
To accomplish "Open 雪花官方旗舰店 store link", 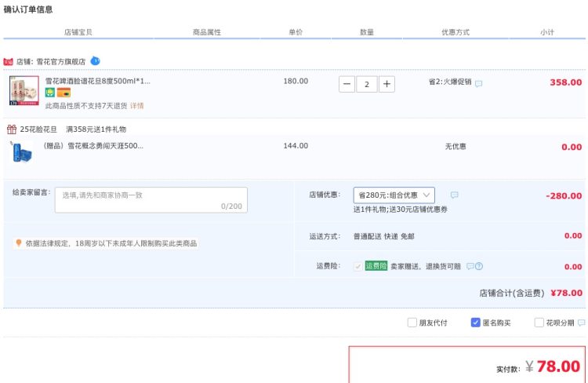I will click(x=60, y=61).
